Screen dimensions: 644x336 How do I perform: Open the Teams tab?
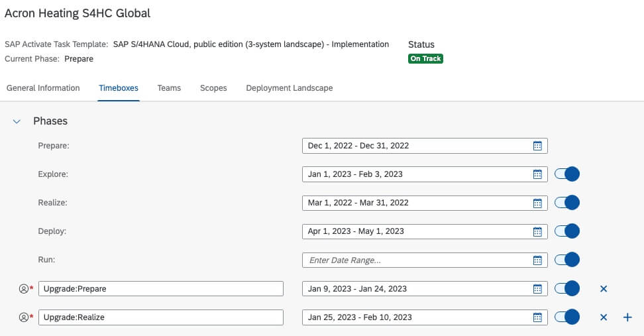[x=169, y=88]
